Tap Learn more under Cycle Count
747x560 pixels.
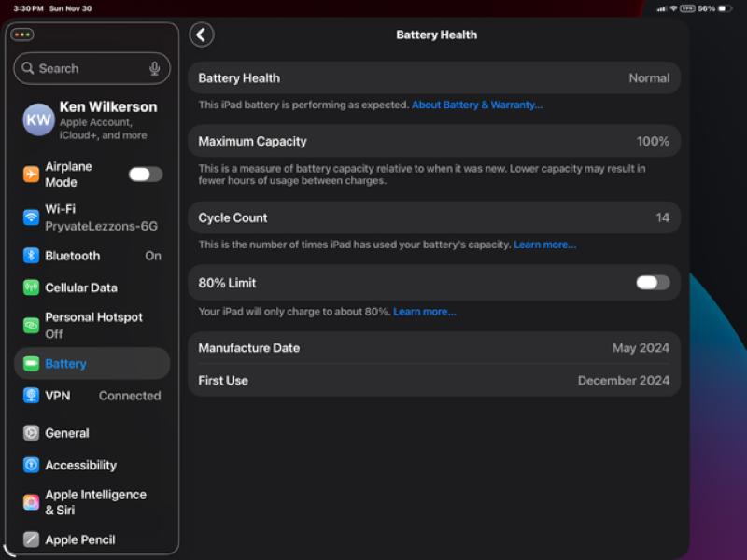tap(544, 245)
